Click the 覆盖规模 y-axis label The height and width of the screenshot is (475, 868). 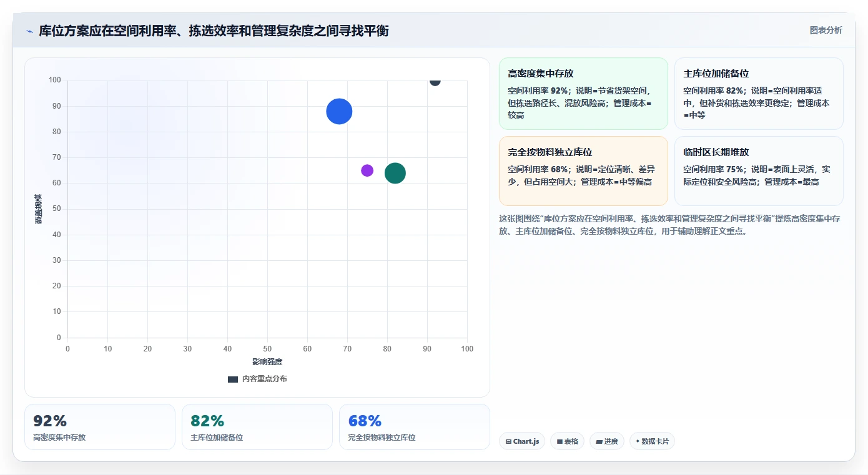39,209
